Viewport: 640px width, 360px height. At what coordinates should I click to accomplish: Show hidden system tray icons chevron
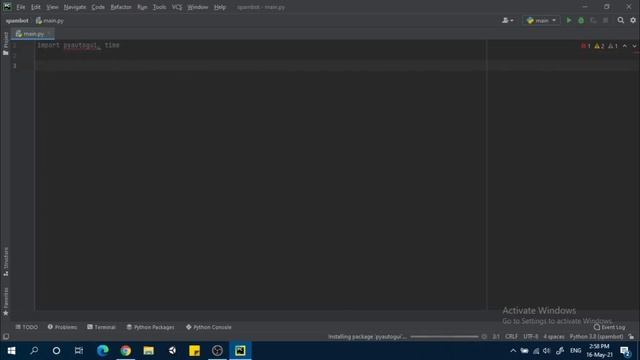(x=513, y=351)
